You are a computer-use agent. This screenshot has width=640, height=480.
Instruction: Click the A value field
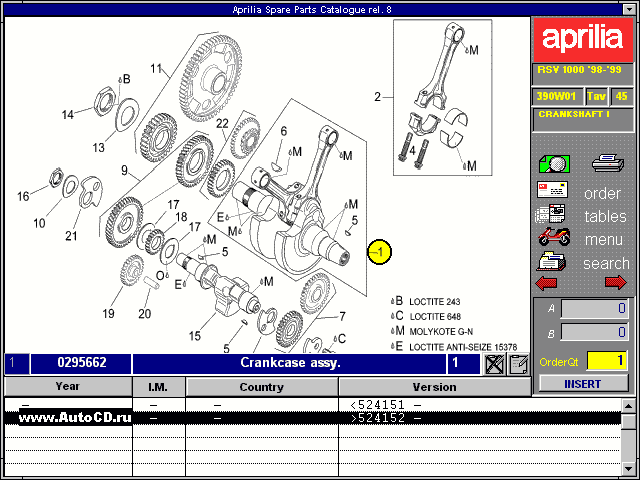594,309
